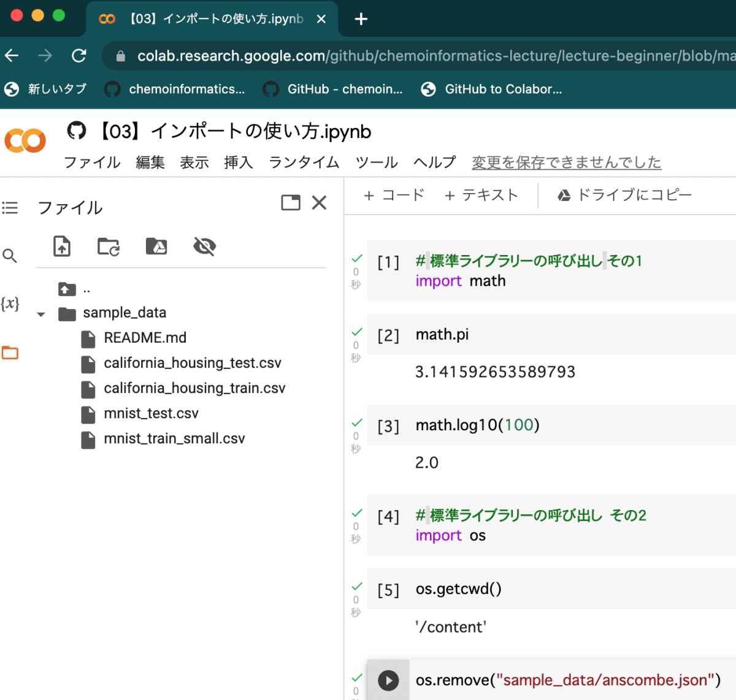Mount Google Drive via the Drive icon

[156, 246]
